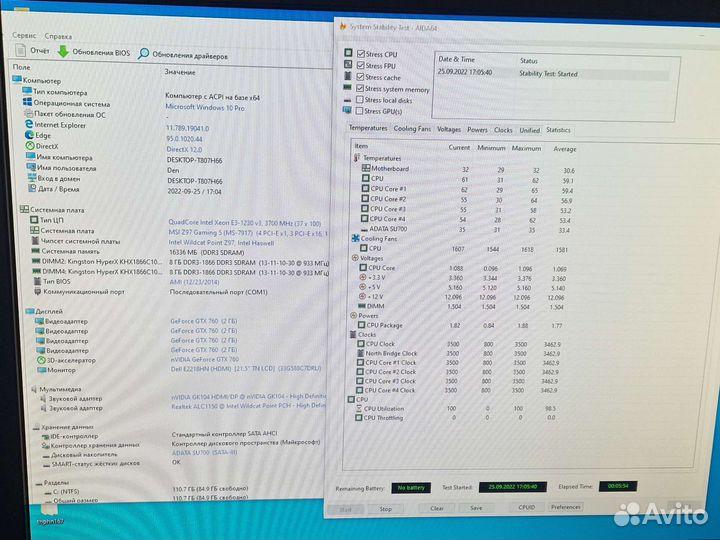Toggle the Motherboard temperature checkbox
720x540 pixels.
[366, 168]
